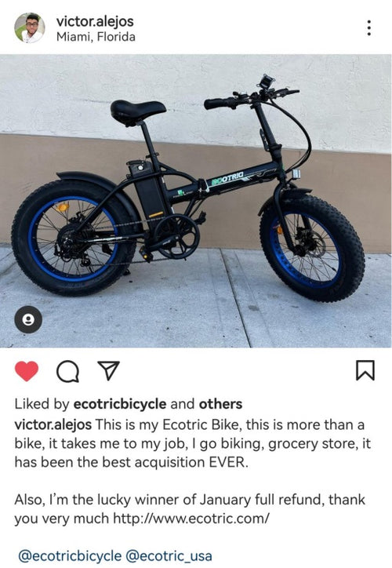Visit @ecotric_usa mention below the caption
This screenshot has height=568, width=392.
pyautogui.click(x=169, y=556)
